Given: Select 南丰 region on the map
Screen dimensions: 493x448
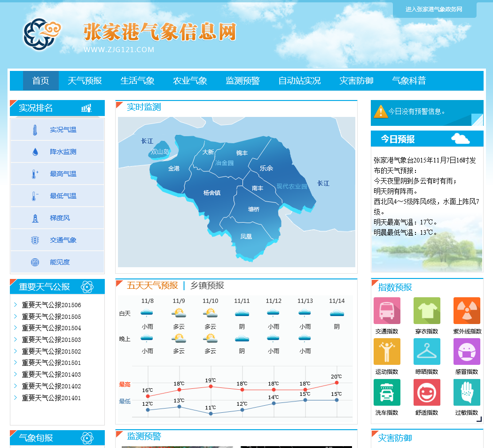Looking at the screenshot, I should [257, 188].
